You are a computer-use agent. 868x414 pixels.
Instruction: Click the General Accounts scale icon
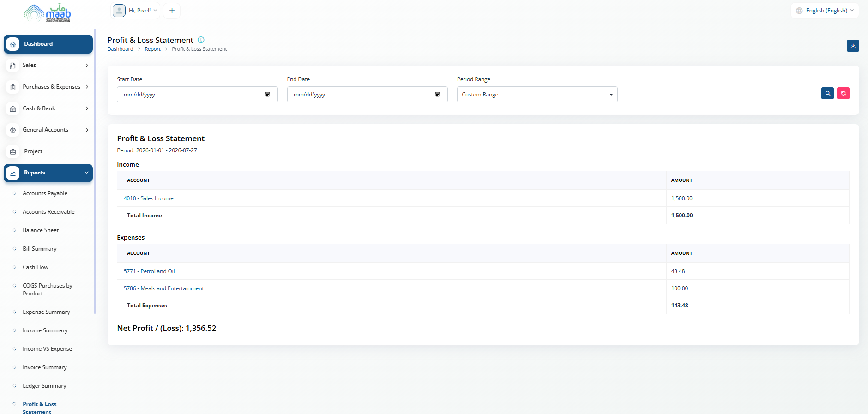tap(13, 130)
